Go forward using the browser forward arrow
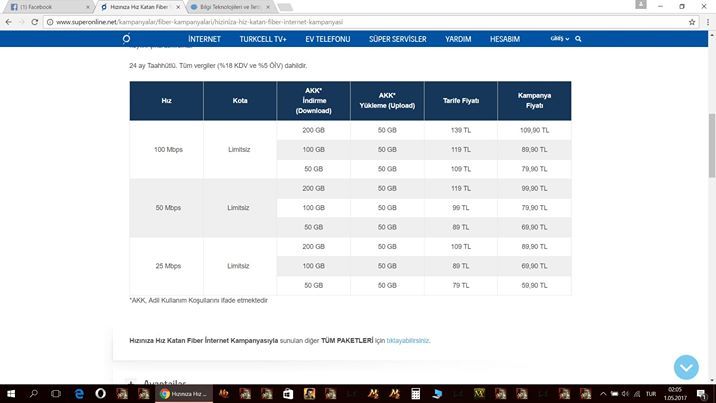Viewport: 716px width, 403px height. pos(21,22)
